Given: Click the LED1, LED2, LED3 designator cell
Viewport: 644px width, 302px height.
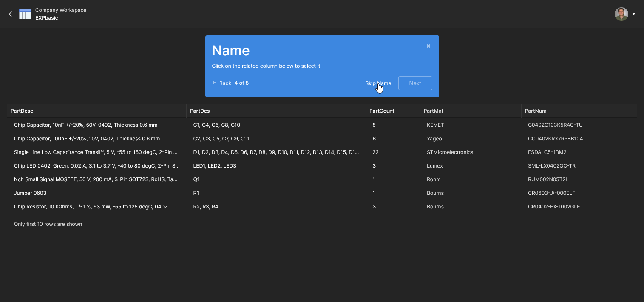Looking at the screenshot, I should [215, 166].
